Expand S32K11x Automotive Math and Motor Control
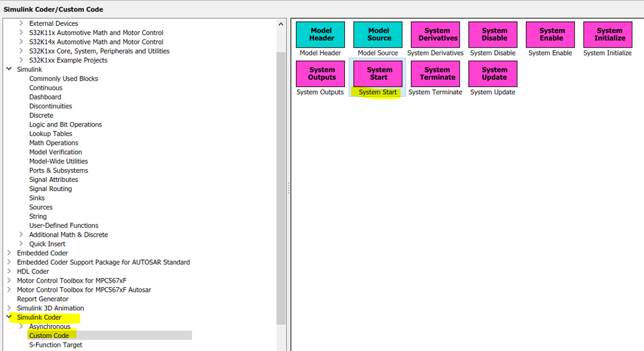The width and height of the screenshot is (644, 351). pos(21,32)
